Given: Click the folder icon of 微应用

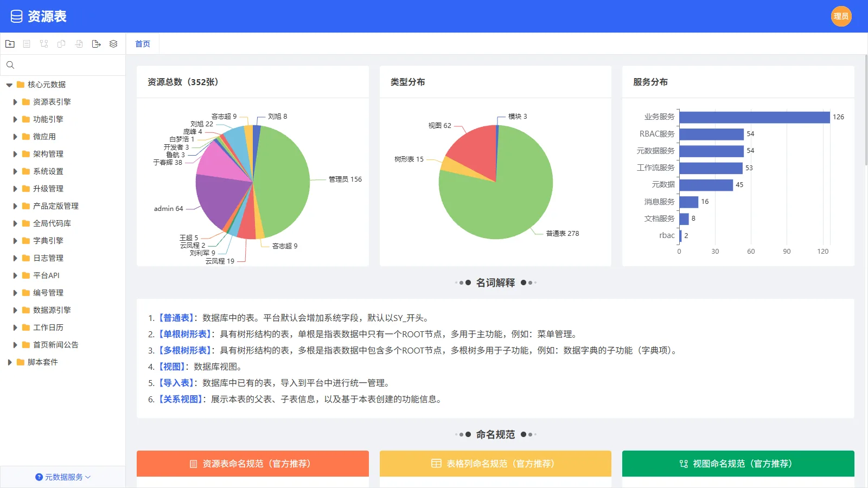Looking at the screenshot, I should coord(26,137).
